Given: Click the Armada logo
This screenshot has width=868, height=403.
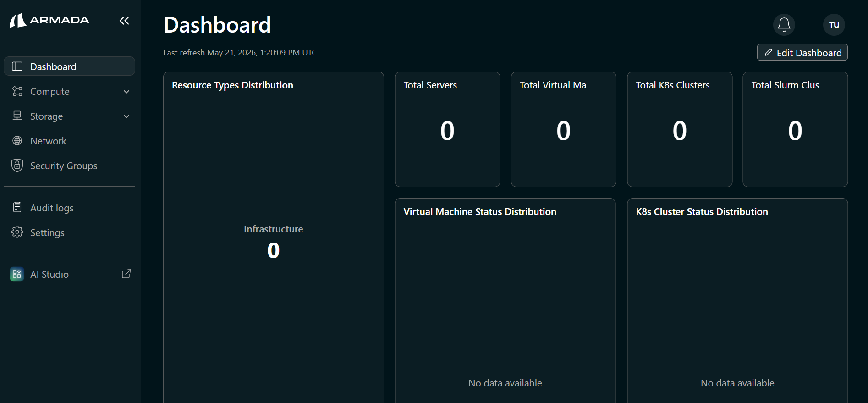Looking at the screenshot, I should (49, 20).
